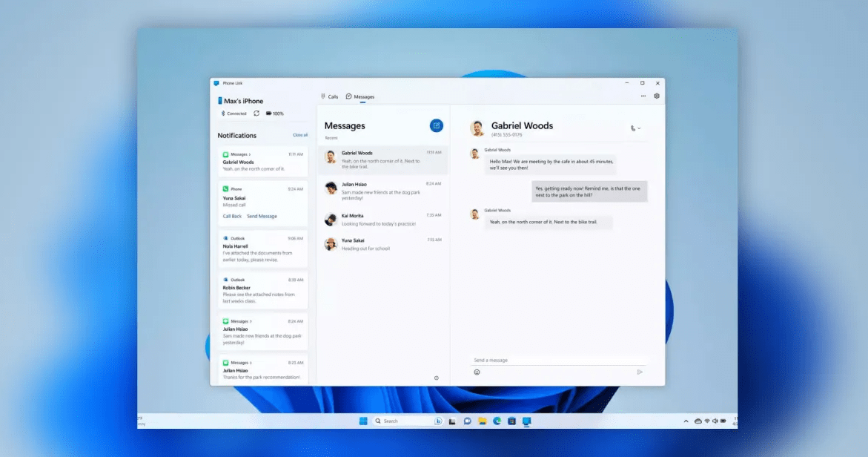Click the battery 100% indicator
Image resolution: width=868 pixels, height=457 pixels.
(274, 114)
